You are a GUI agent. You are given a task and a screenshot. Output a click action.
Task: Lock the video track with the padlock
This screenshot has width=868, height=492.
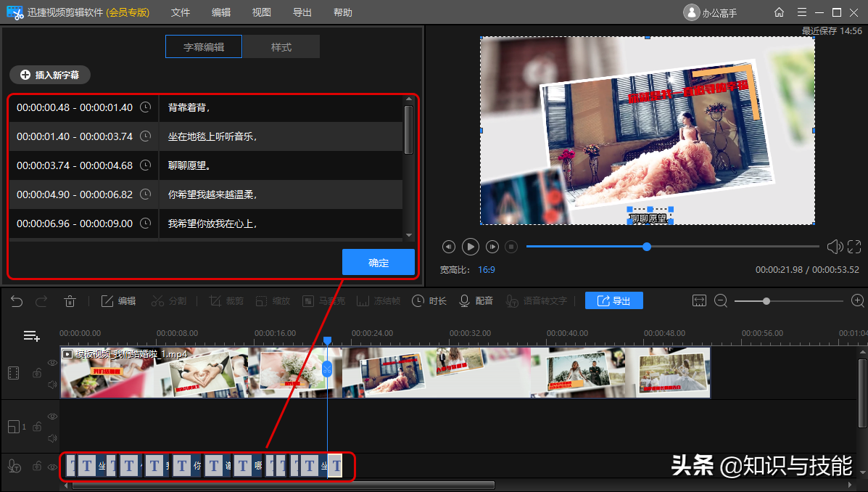(x=36, y=373)
